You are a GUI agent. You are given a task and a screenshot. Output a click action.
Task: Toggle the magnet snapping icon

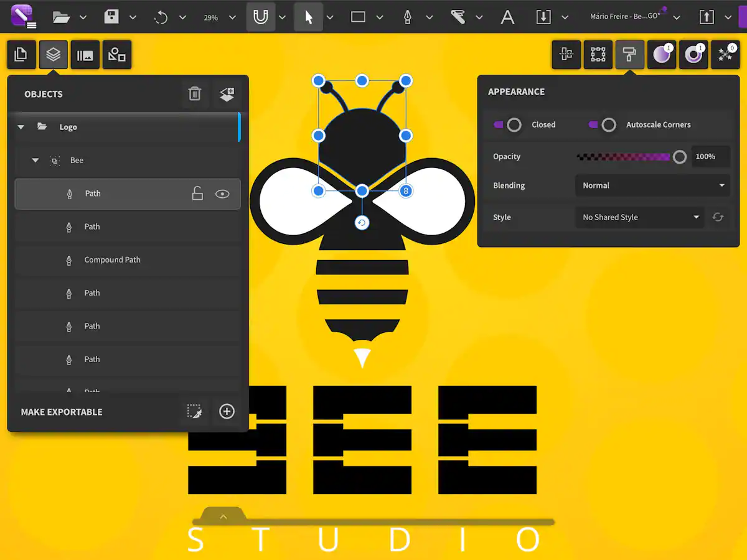pos(261,17)
